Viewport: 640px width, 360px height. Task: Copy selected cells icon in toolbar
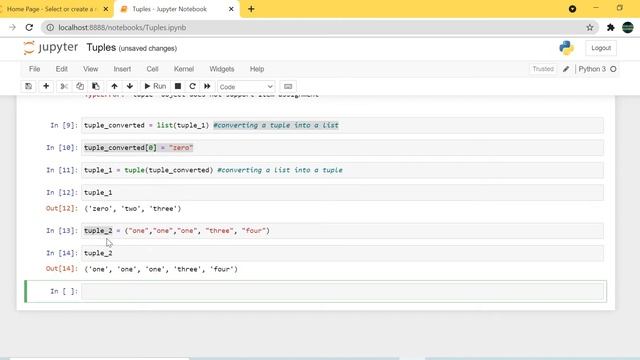pos(80,86)
